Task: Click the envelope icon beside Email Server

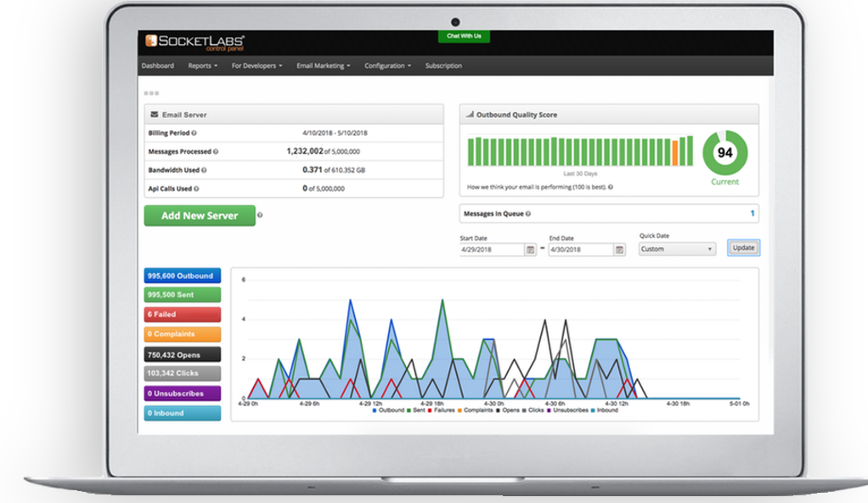Action: [155, 115]
